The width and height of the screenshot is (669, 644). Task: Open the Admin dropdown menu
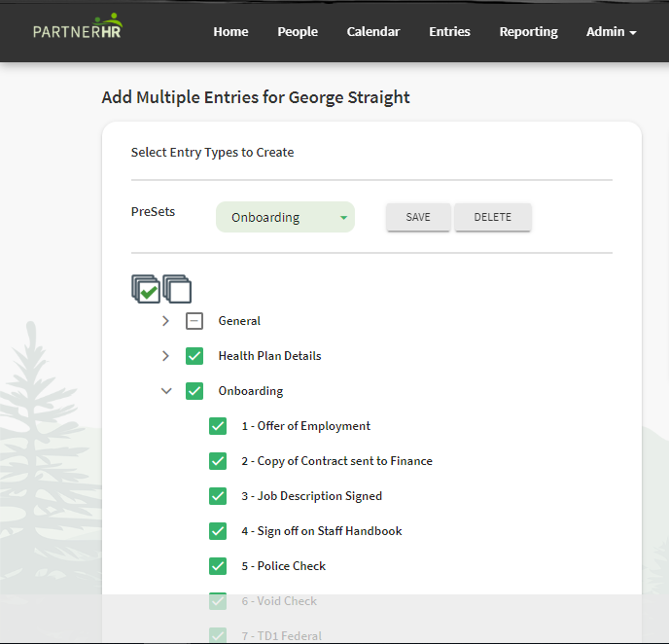(x=611, y=31)
